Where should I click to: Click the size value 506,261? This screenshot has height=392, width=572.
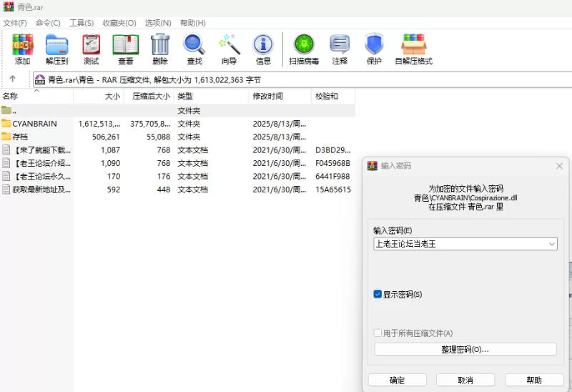point(106,137)
